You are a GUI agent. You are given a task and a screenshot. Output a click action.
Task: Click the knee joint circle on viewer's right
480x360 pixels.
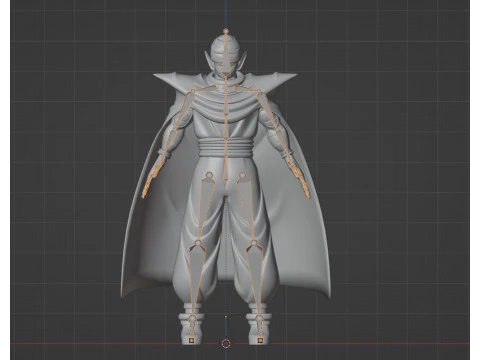coord(254,242)
